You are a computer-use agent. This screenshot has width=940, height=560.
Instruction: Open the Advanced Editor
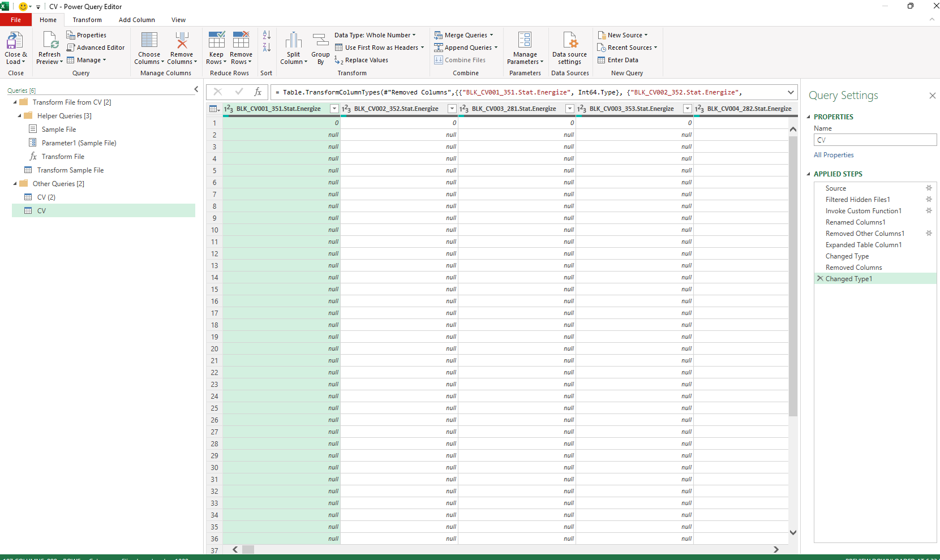click(96, 48)
